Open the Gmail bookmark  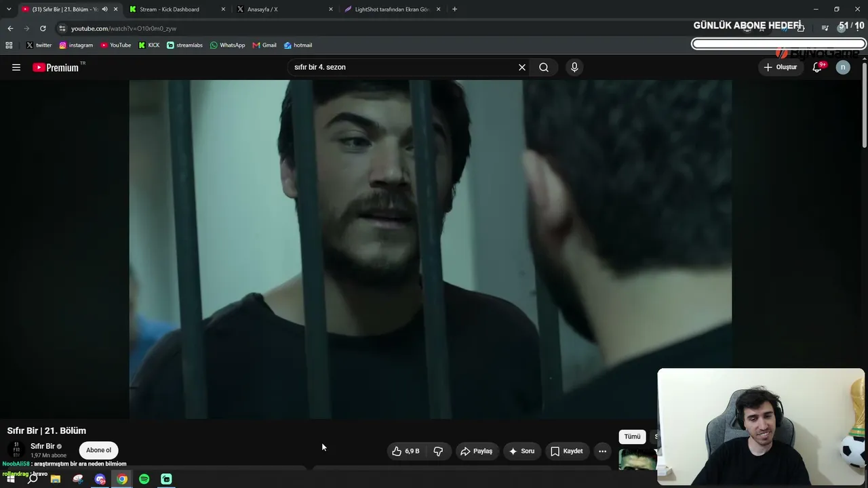coord(264,45)
